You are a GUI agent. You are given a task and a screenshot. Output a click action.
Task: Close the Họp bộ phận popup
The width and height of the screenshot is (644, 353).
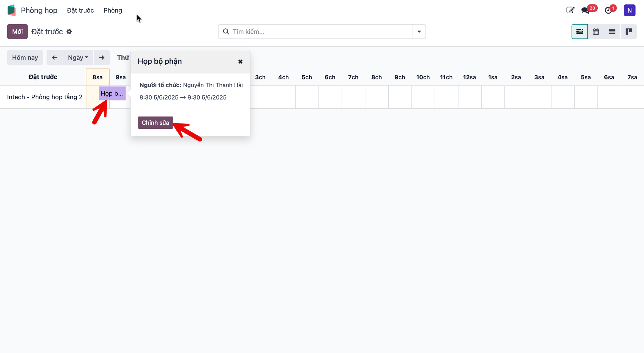coord(240,61)
